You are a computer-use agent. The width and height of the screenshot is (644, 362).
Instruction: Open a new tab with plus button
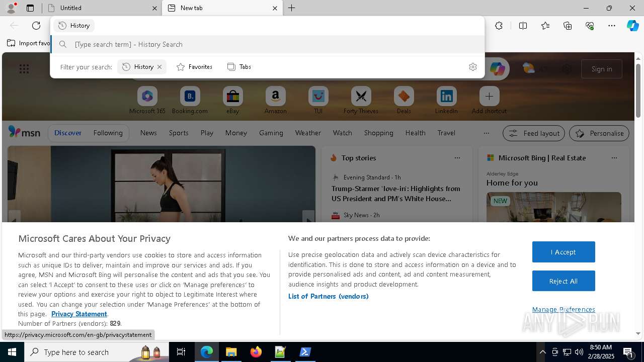[x=292, y=8]
